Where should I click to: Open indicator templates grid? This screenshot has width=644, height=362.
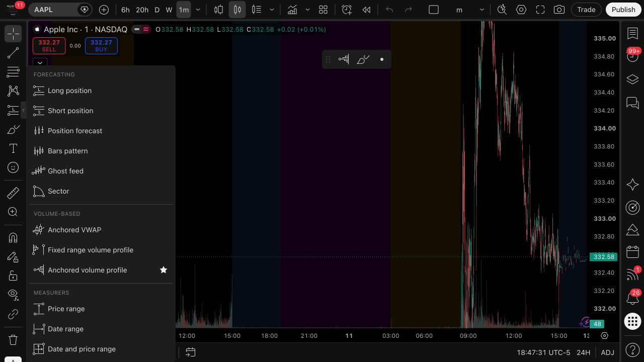(x=324, y=10)
